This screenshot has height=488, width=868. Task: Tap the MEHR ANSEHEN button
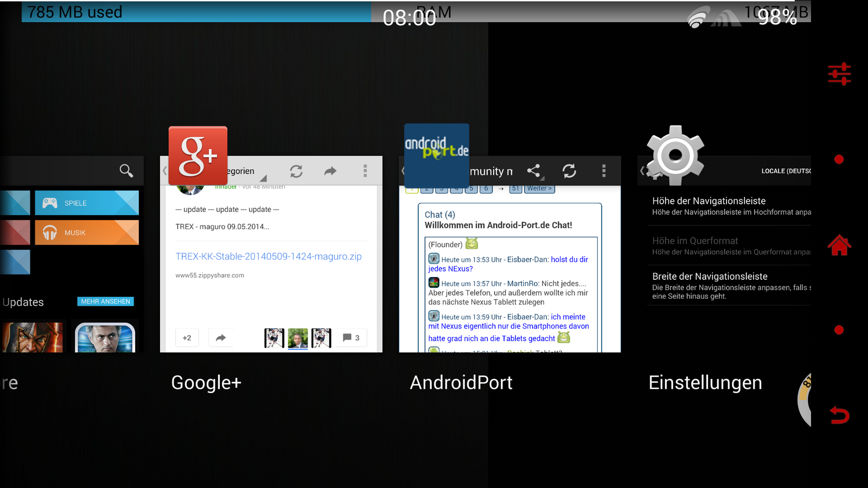[106, 301]
